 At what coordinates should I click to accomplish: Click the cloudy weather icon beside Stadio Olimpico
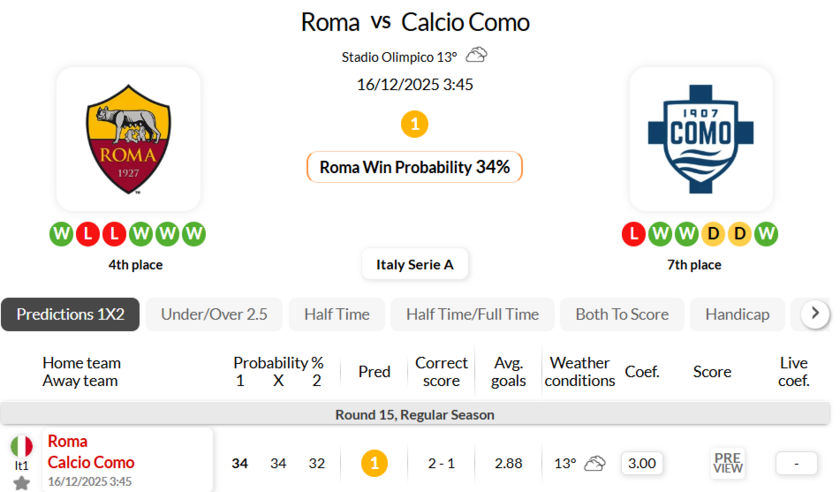pyautogui.click(x=476, y=55)
